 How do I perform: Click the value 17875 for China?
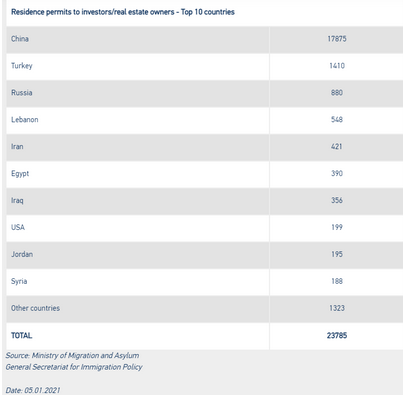click(337, 39)
